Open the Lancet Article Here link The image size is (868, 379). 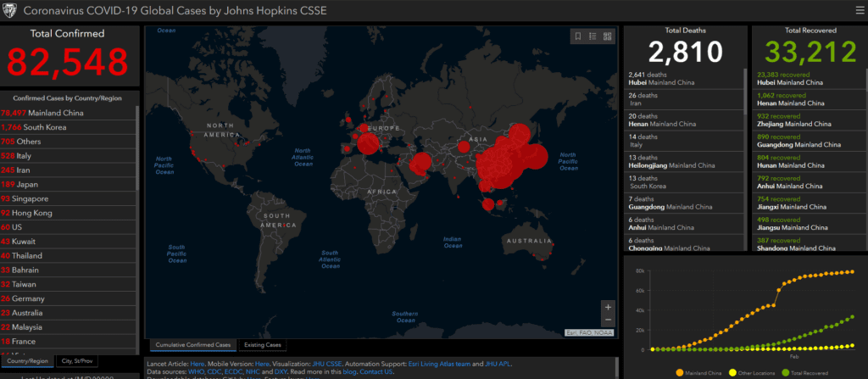(x=197, y=364)
